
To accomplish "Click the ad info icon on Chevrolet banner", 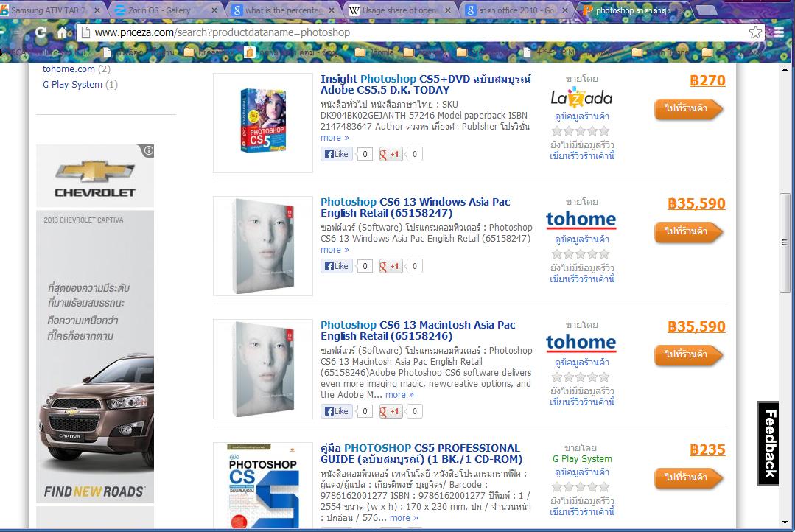I will 148,150.
